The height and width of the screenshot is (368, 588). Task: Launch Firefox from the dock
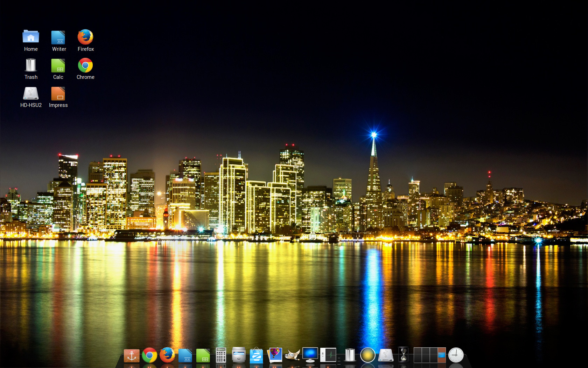click(x=167, y=355)
